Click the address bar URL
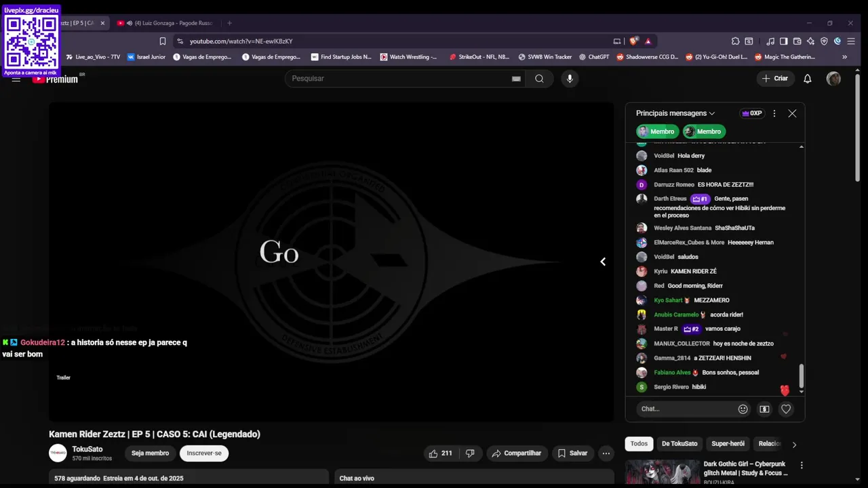 tap(241, 41)
